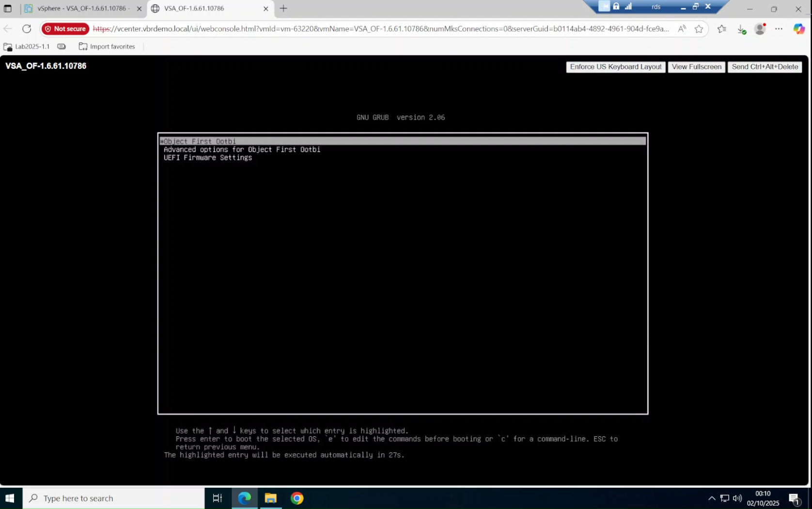This screenshot has height=509, width=812.
Task: Open the Read aloud icon in address bar
Action: click(x=682, y=29)
